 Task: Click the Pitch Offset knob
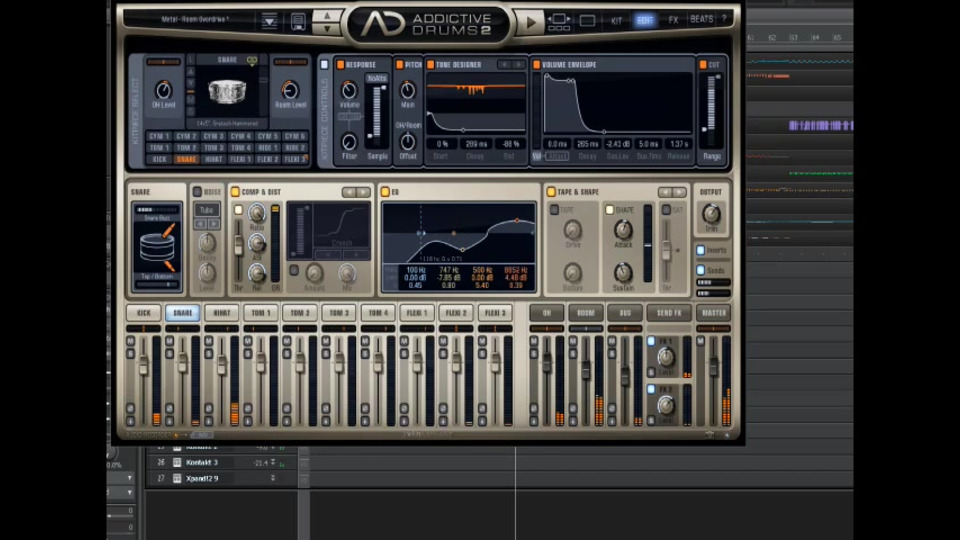(408, 141)
